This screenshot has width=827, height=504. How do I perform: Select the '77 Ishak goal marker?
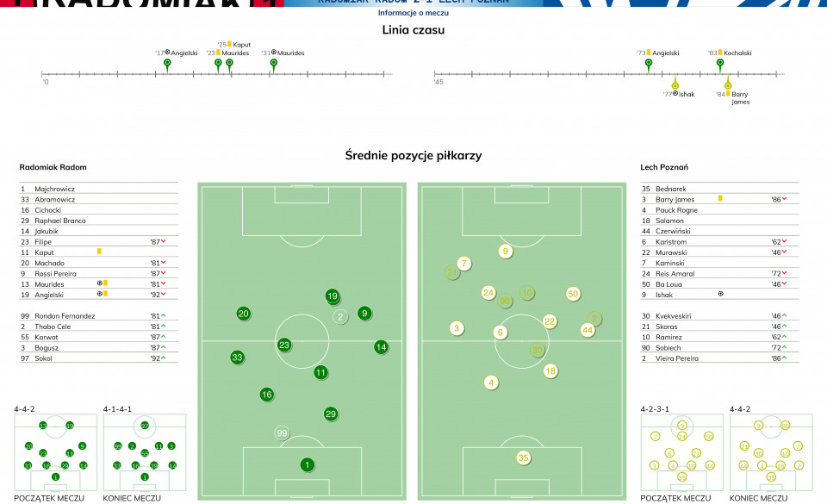675,84
